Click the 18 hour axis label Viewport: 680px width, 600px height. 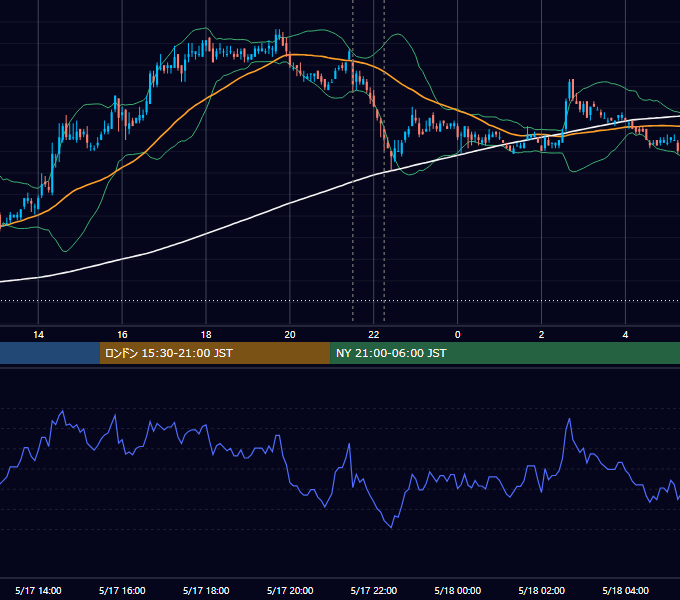point(206,335)
